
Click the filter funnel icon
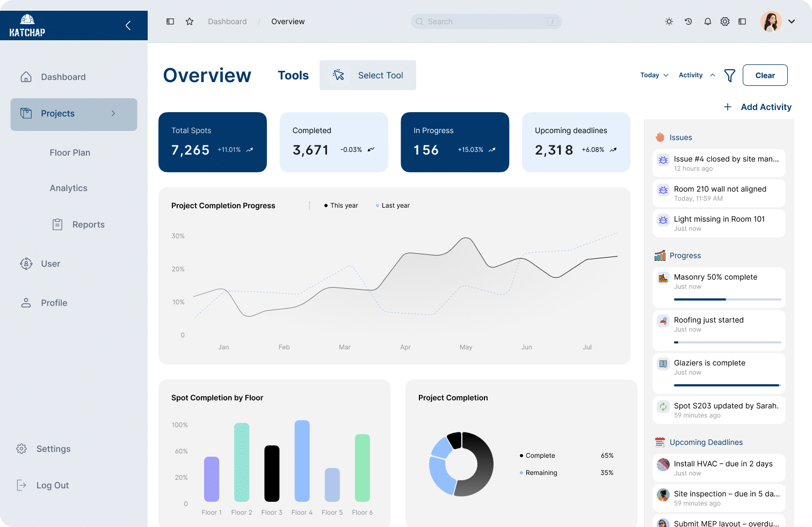pos(729,76)
